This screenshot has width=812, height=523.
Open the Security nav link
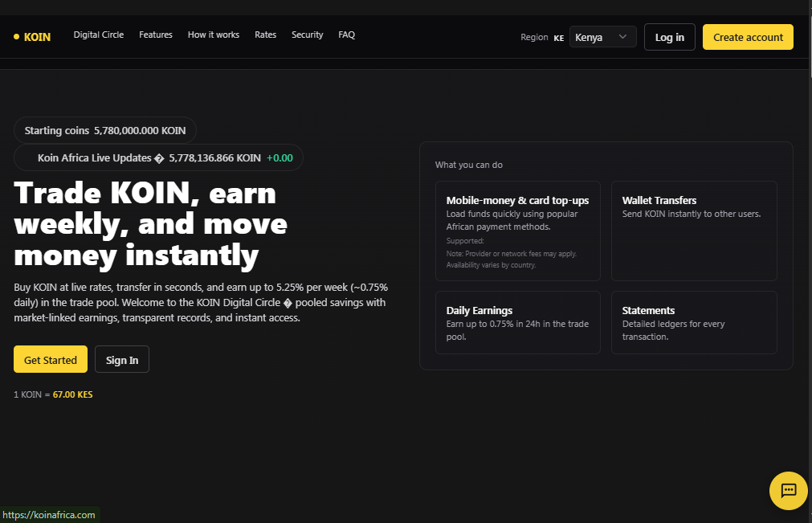pyautogui.click(x=307, y=35)
